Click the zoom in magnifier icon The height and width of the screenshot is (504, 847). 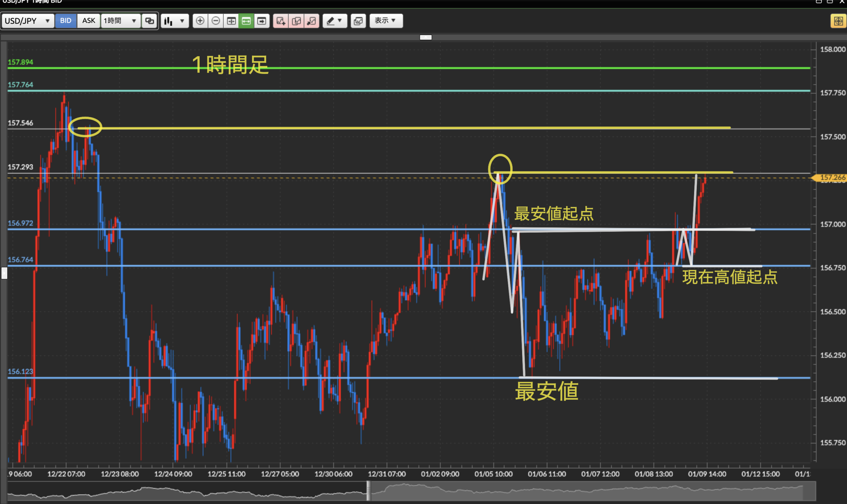pos(200,21)
